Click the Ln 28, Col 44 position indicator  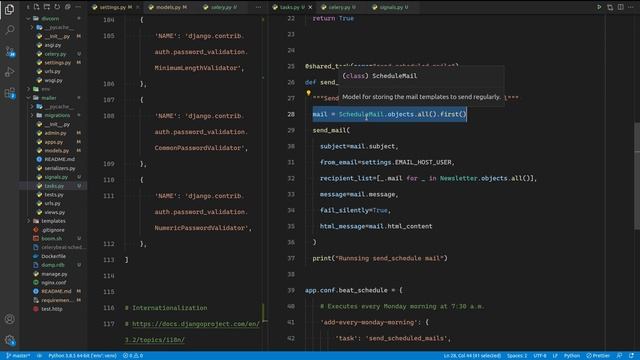(x=472, y=356)
